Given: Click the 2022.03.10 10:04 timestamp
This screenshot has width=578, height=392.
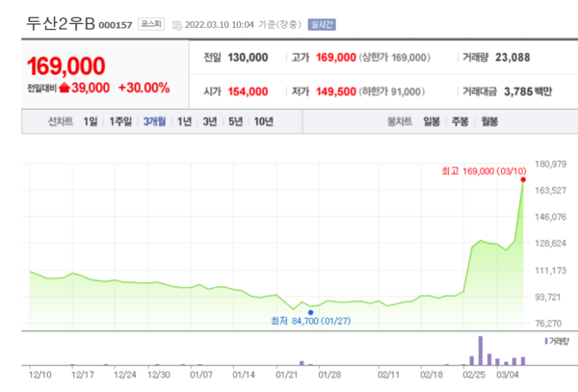Looking at the screenshot, I should (x=220, y=25).
